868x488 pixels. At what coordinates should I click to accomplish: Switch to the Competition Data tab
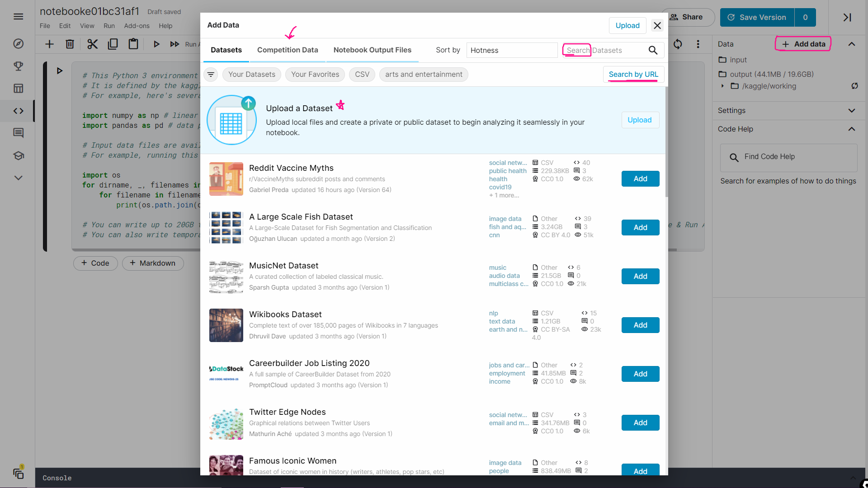pos(288,50)
